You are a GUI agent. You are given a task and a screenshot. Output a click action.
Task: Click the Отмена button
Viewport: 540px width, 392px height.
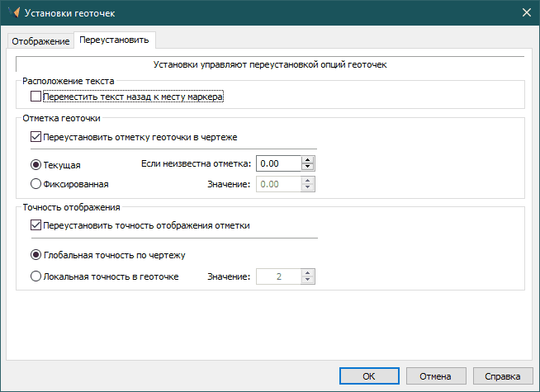(434, 376)
